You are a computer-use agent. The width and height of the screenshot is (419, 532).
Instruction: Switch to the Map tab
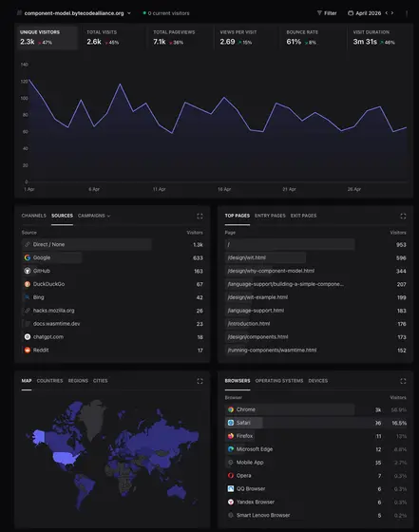(27, 381)
